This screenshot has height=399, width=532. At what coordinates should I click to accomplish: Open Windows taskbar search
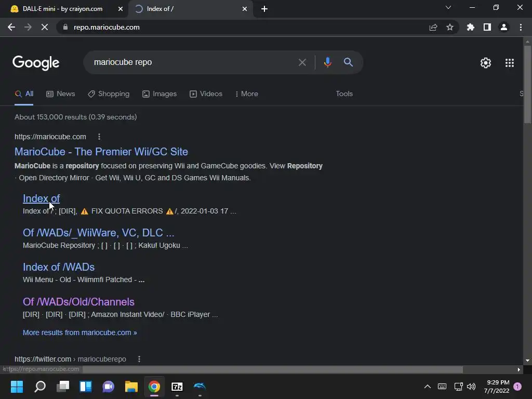(40, 387)
